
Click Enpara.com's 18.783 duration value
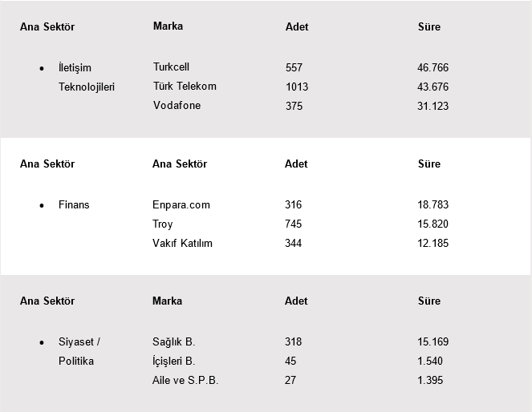pos(433,205)
